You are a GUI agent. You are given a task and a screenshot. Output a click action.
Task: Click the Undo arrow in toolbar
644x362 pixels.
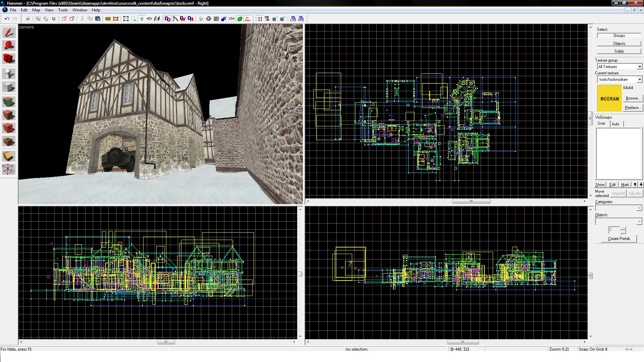(7, 19)
